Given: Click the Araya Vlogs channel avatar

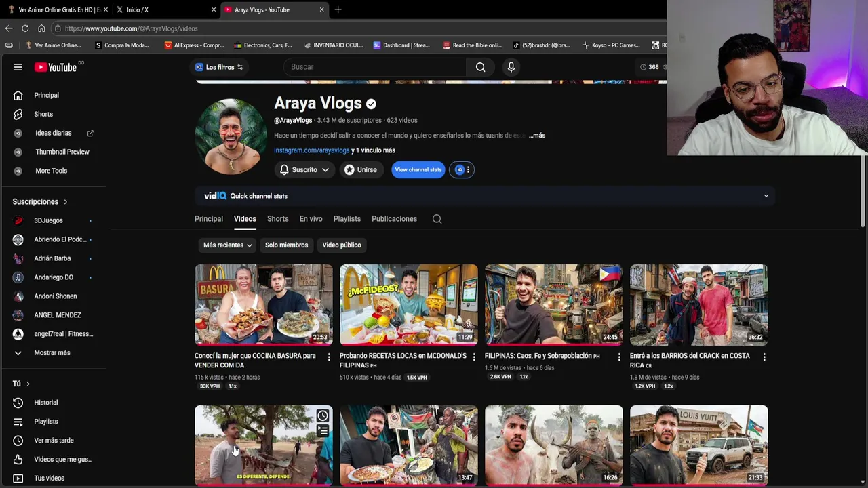Looking at the screenshot, I should 231,136.
